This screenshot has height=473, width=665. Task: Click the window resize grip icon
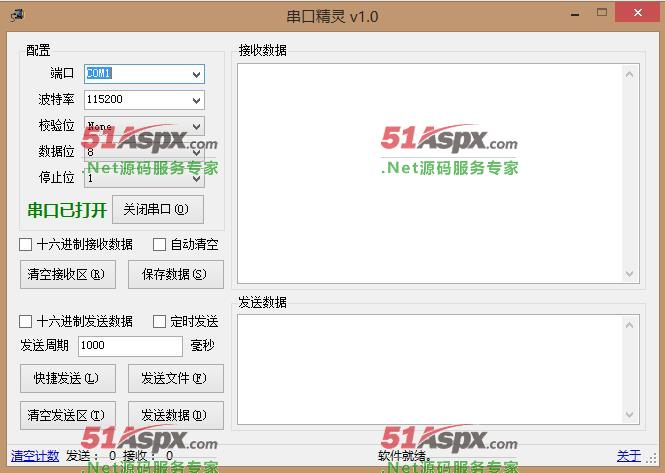pyautogui.click(x=651, y=459)
